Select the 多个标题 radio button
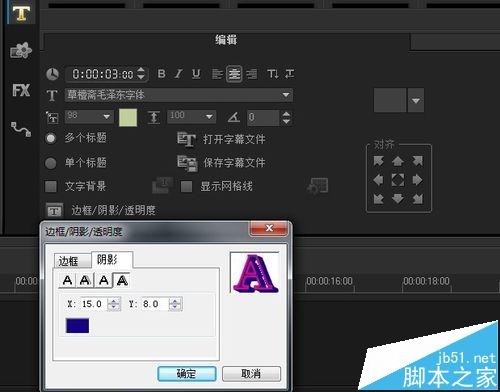 pos(51,138)
